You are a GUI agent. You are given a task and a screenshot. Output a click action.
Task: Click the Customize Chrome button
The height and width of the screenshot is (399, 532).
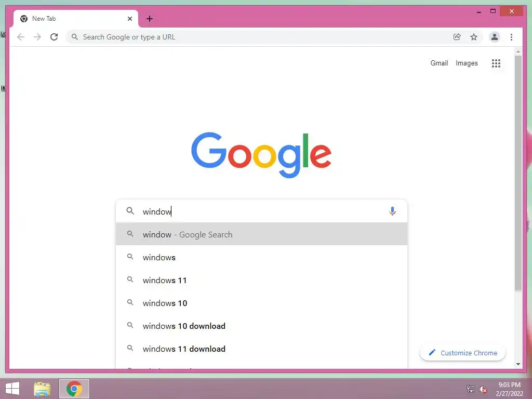pyautogui.click(x=462, y=353)
